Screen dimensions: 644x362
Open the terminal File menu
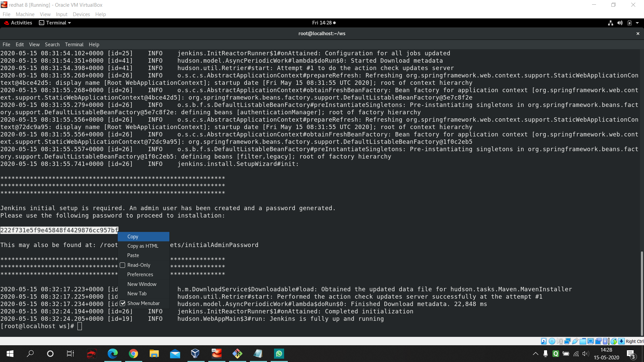[x=6, y=45]
